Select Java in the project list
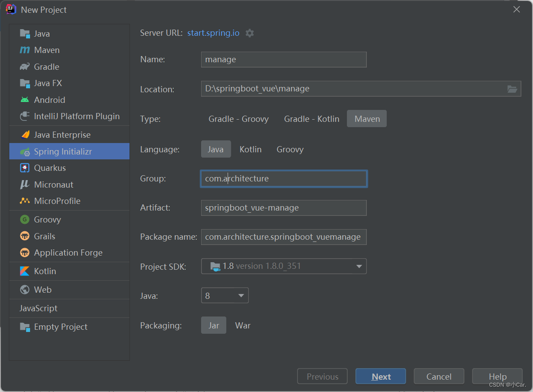 (x=69, y=34)
